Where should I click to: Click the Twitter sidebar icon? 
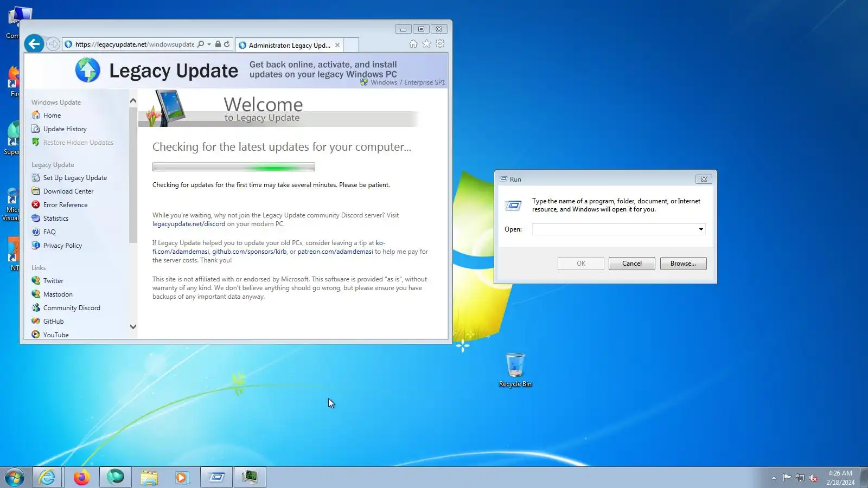click(36, 281)
